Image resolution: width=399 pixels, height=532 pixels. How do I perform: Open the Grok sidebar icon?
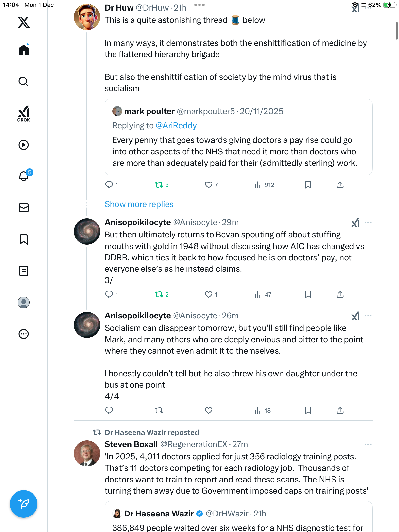24,114
